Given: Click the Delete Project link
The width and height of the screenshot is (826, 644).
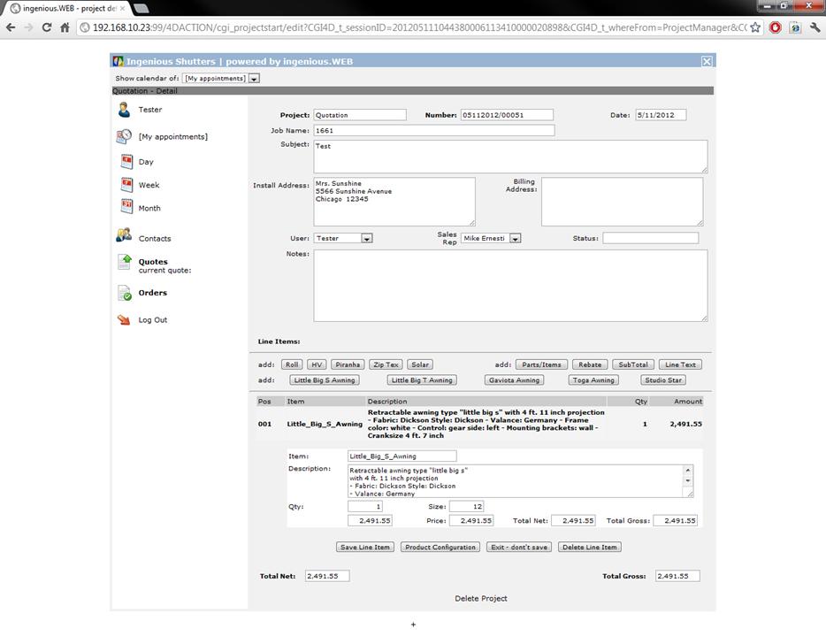Looking at the screenshot, I should (481, 599).
